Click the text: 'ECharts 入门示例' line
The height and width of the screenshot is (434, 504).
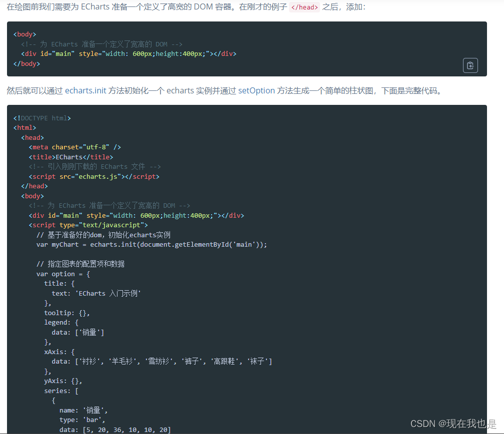pyautogui.click(x=96, y=293)
